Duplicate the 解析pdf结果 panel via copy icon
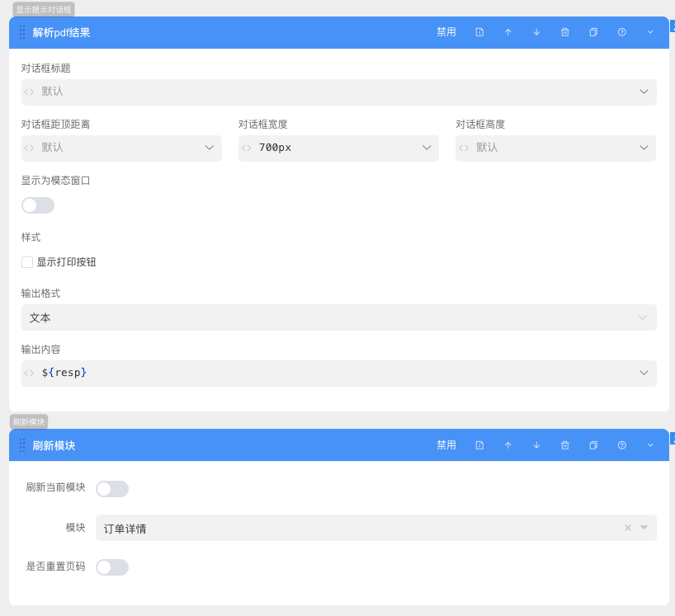Image resolution: width=675 pixels, height=616 pixels. pyautogui.click(x=592, y=32)
